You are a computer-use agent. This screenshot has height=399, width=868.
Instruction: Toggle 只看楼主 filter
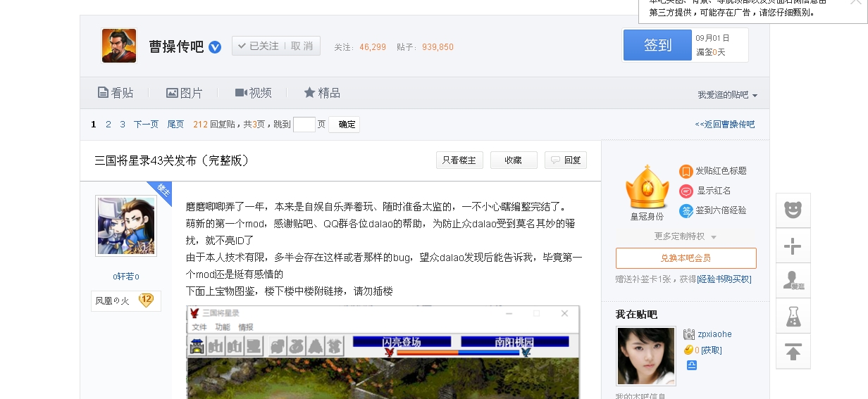(459, 160)
